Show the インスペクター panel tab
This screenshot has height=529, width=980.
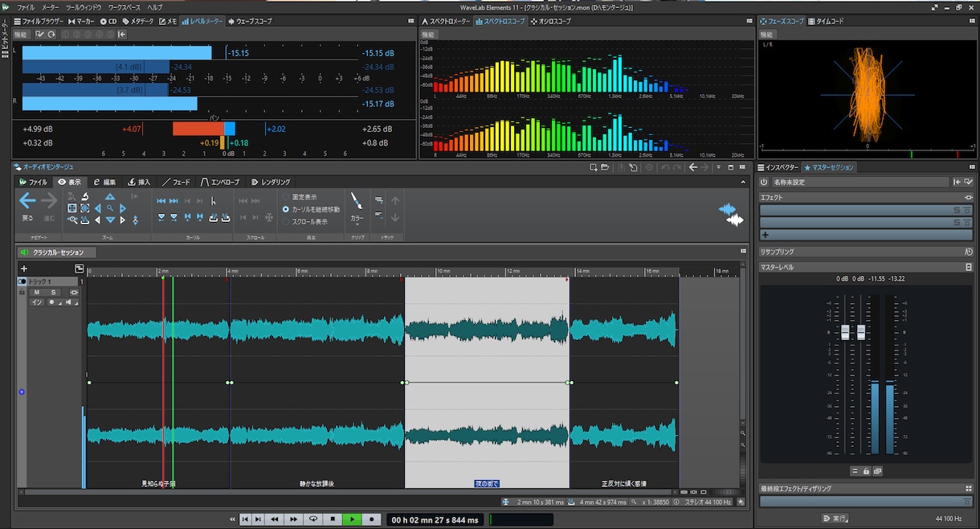tap(778, 167)
